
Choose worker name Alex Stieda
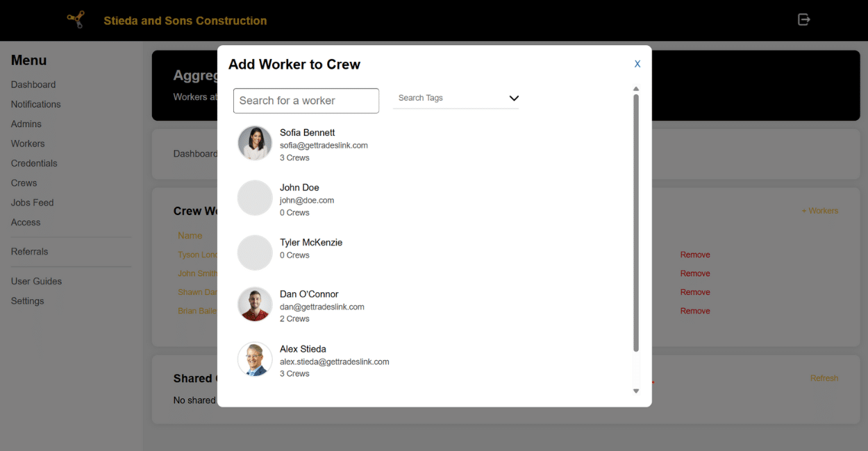[303, 349]
